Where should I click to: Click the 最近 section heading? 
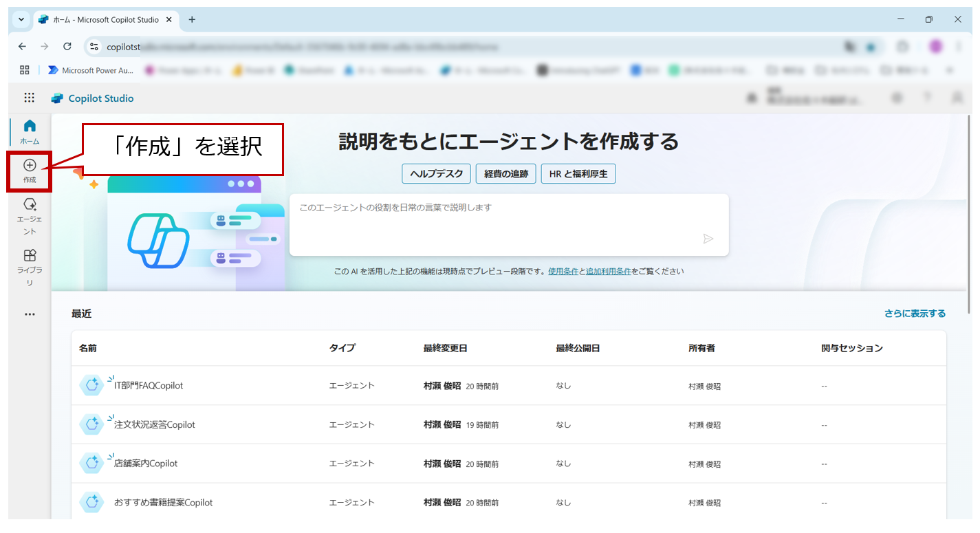tap(81, 314)
